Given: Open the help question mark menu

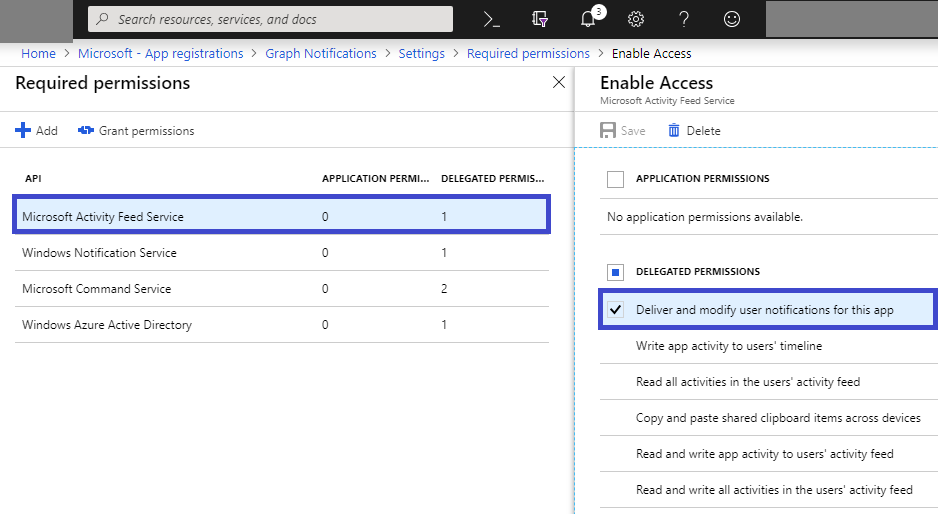Looking at the screenshot, I should tap(684, 19).
